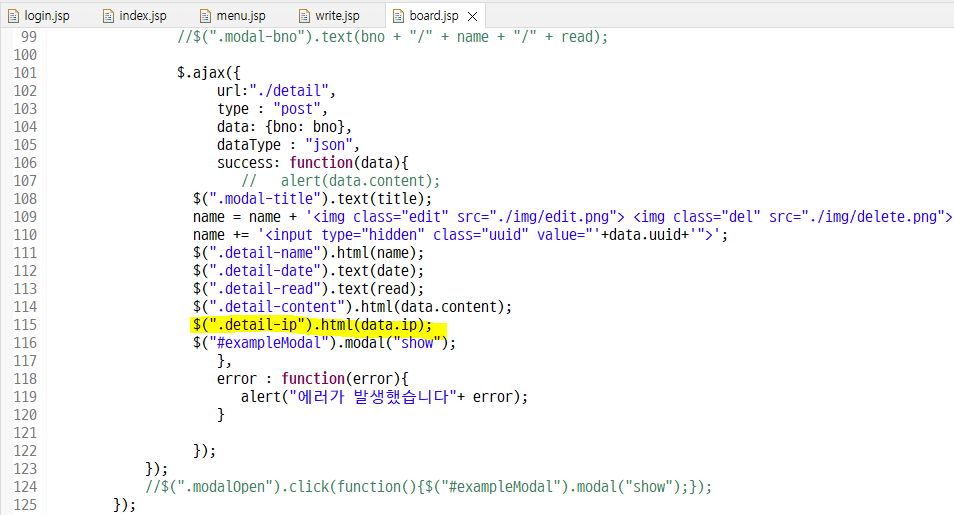Click the "./detail" url string
This screenshot has width=954, height=515.
tap(289, 91)
